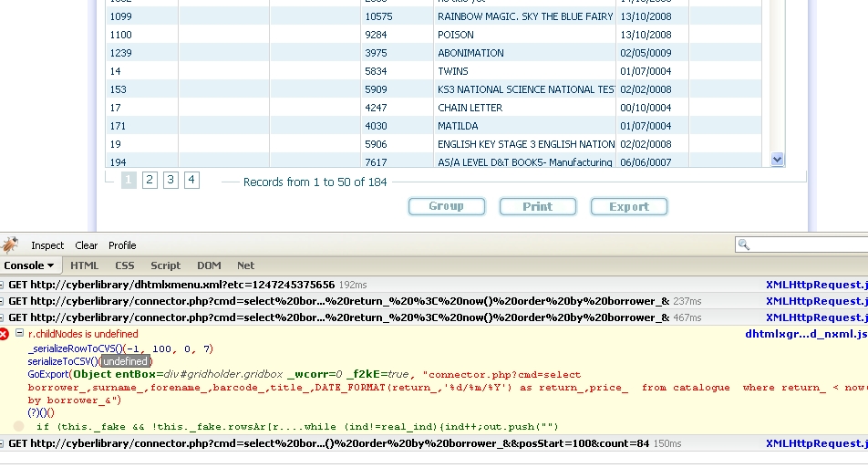Open the dhtmlxgr...d_nxml.js source link
Image resolution: width=868 pixels, height=468 pixels.
tap(806, 334)
